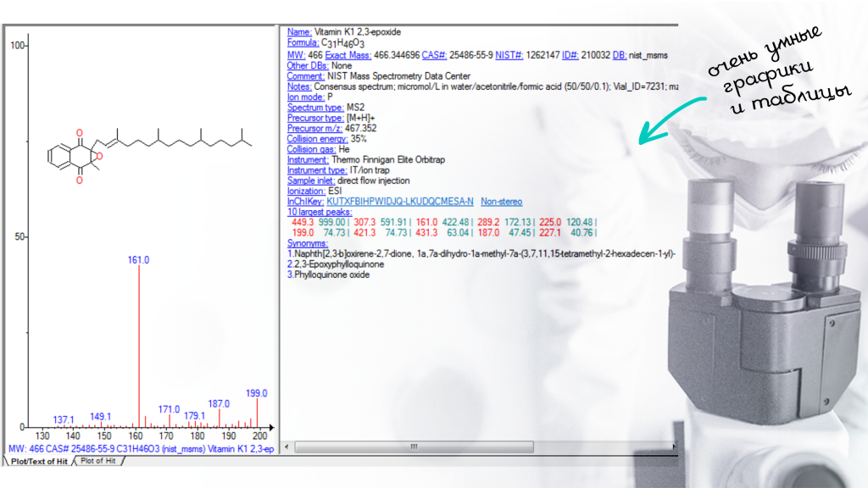The image size is (868, 488).
Task: Click the 161.0 peak label in spectrum
Action: click(139, 260)
